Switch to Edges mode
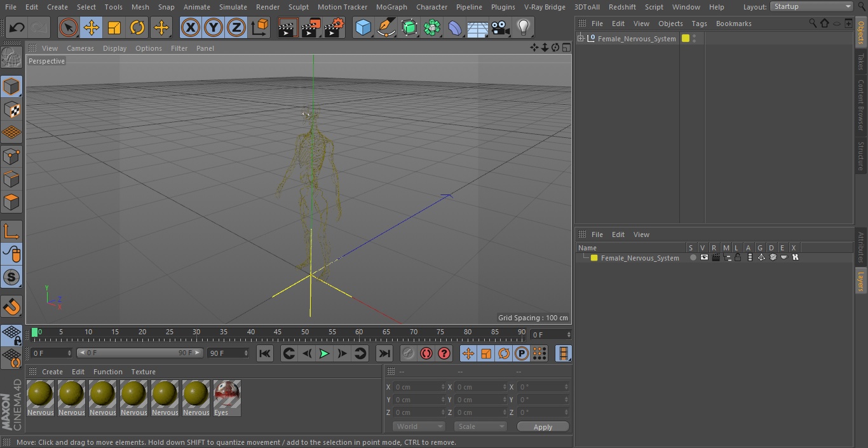 (11, 180)
